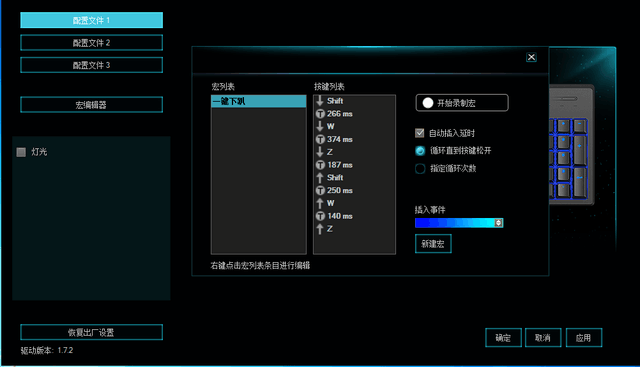
Task: Switch to 配置文件 3 profile
Action: pos(91,65)
